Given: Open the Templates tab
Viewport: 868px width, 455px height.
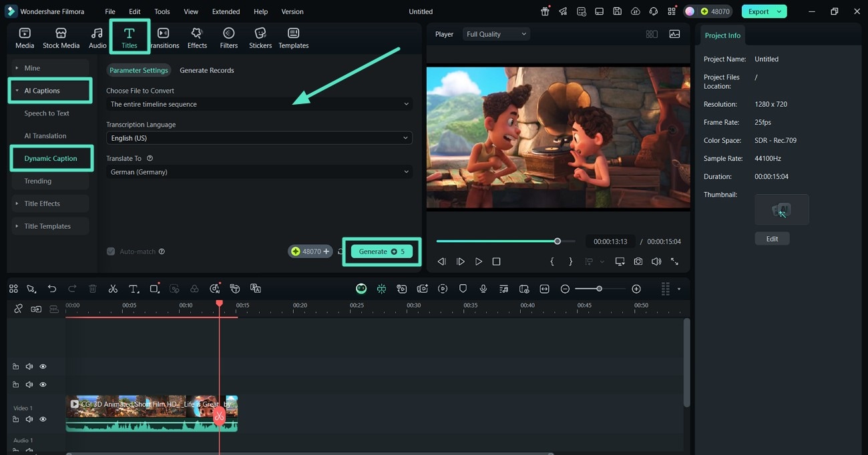Looking at the screenshot, I should [x=294, y=38].
